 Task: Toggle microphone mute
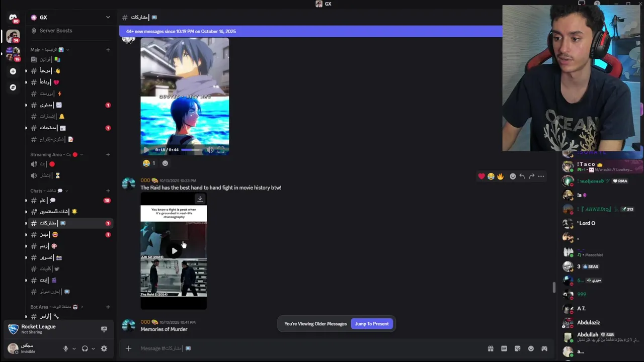[x=65, y=348]
